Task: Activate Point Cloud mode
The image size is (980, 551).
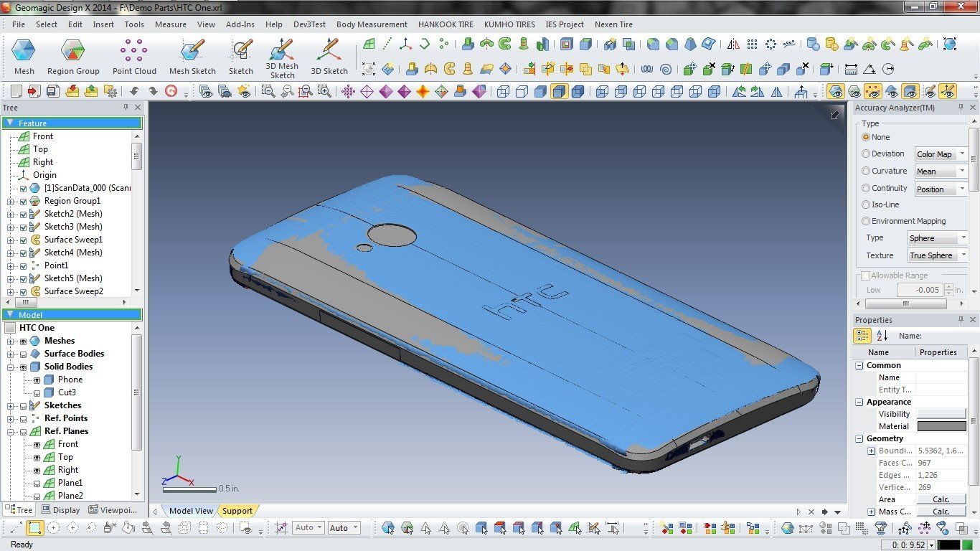Action: (x=134, y=57)
